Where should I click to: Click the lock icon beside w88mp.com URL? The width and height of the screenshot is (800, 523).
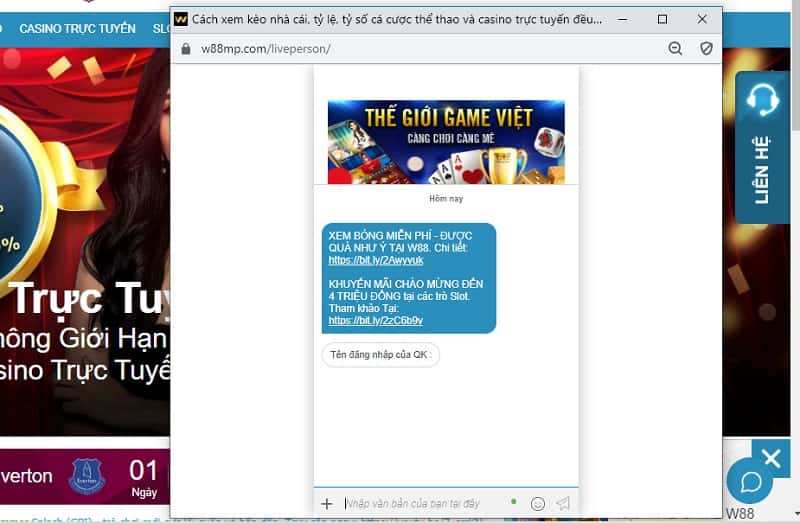point(186,48)
